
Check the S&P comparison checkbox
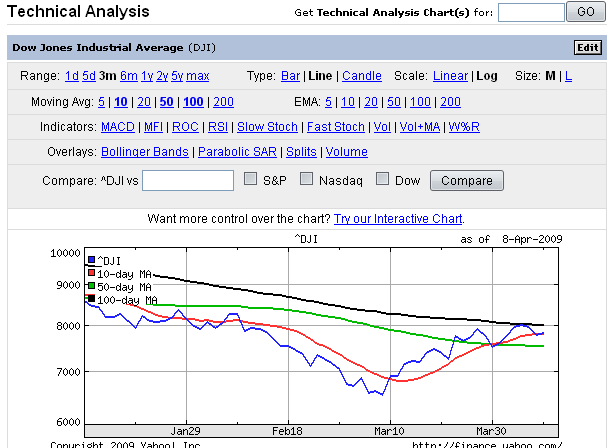point(251,179)
